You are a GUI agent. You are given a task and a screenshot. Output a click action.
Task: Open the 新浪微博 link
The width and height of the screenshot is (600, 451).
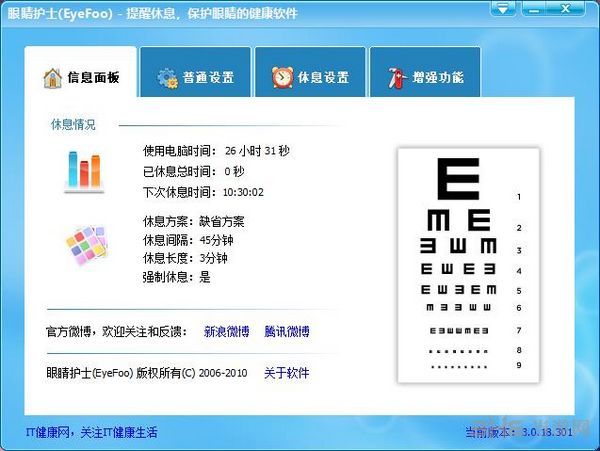point(228,331)
